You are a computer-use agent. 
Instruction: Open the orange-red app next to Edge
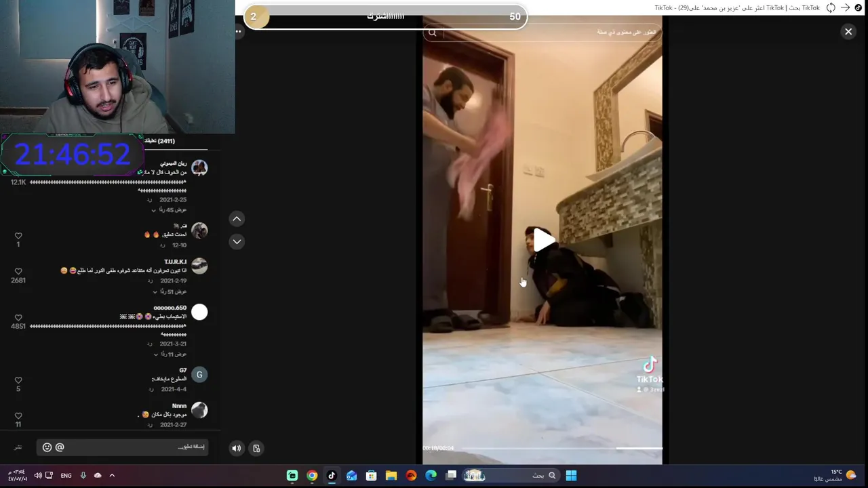(x=412, y=476)
